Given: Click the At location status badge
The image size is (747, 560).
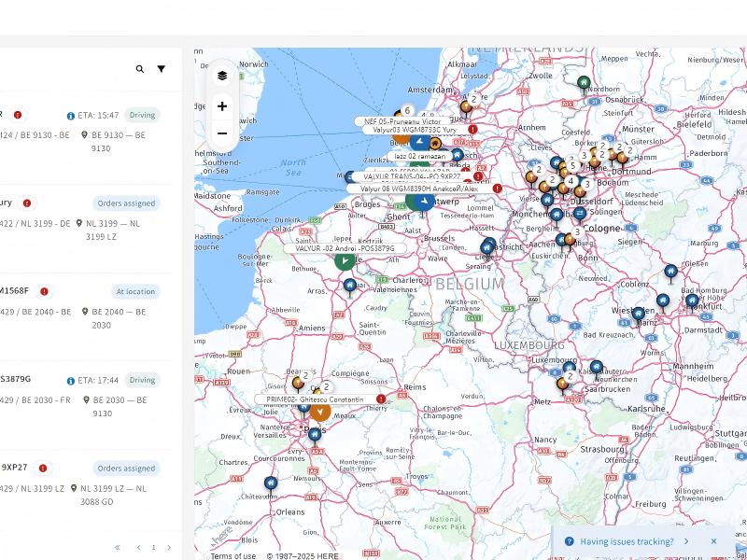Looking at the screenshot, I should coord(135,291).
